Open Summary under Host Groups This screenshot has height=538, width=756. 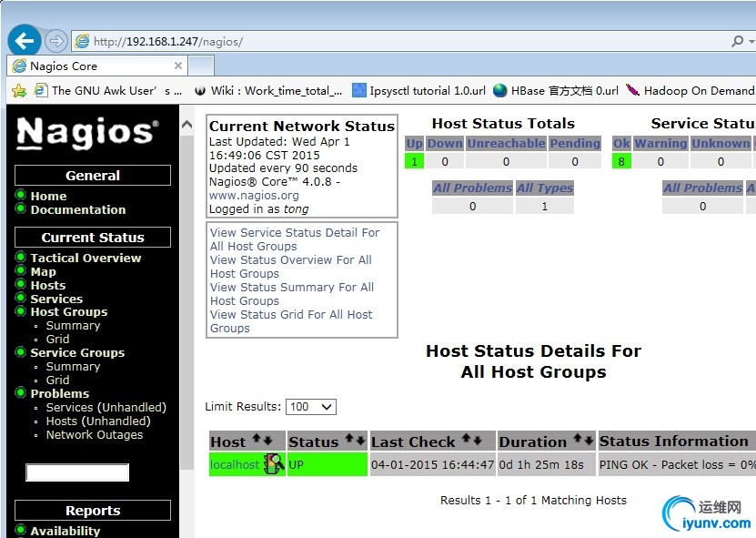click(74, 326)
